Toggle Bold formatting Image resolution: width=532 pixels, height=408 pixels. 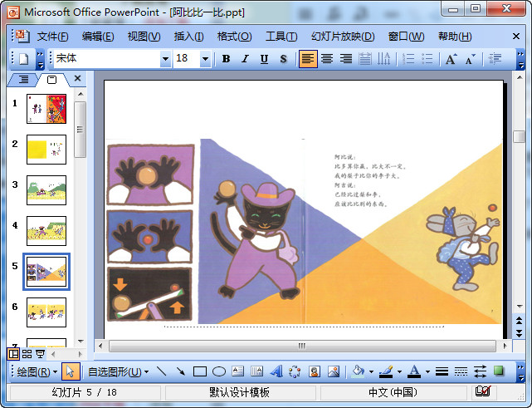coord(226,59)
